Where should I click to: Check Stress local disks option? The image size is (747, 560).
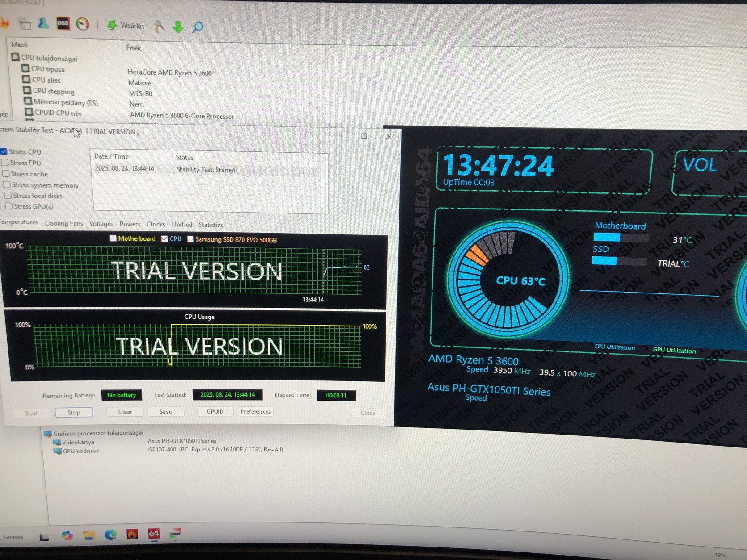click(8, 195)
